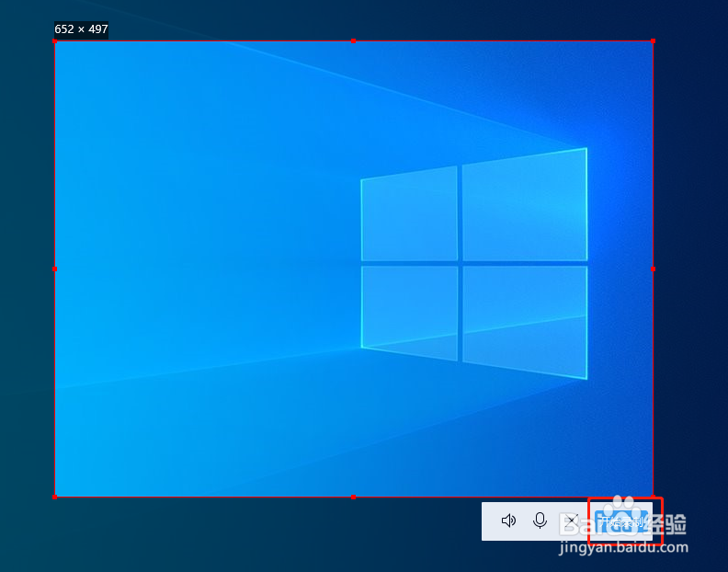Click the 开始录制 start recording button

pos(621,521)
